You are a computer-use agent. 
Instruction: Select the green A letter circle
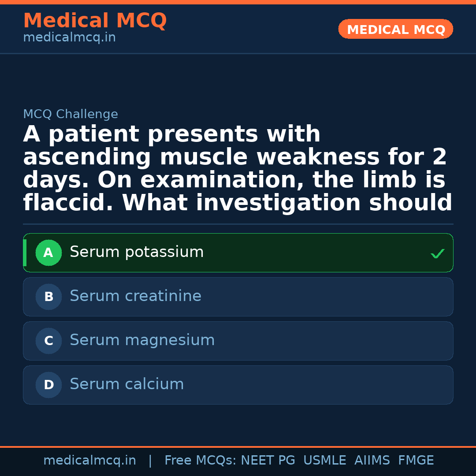click(48, 253)
